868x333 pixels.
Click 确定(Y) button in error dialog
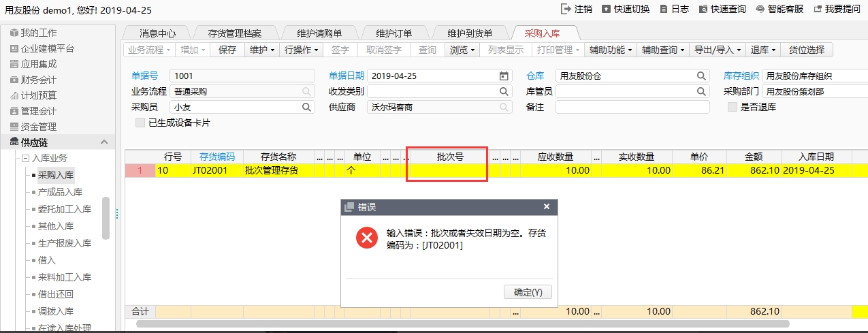coord(528,292)
